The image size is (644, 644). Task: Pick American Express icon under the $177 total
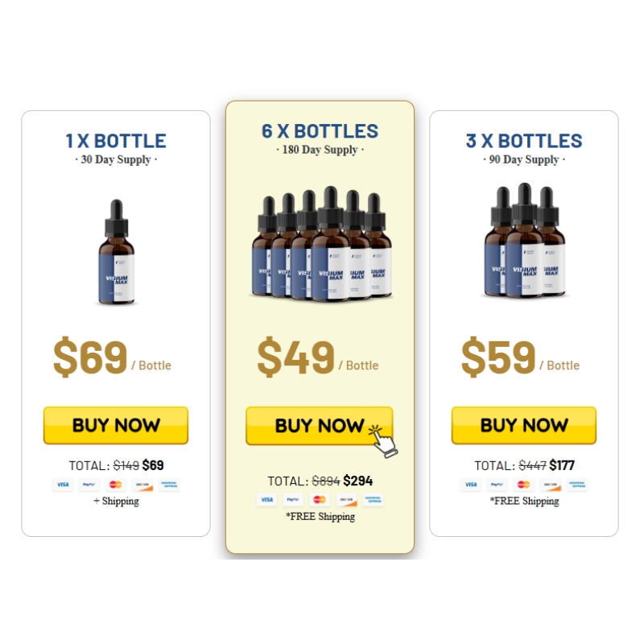click(x=577, y=485)
